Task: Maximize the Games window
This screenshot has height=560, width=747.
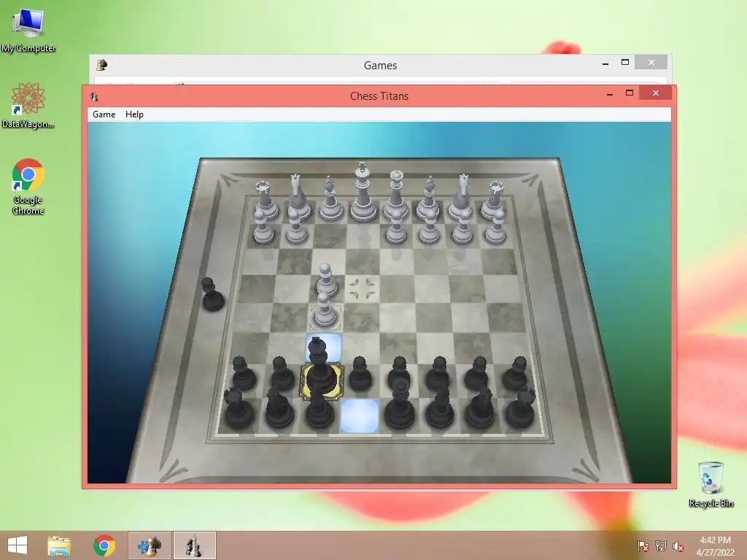Action: (x=625, y=63)
